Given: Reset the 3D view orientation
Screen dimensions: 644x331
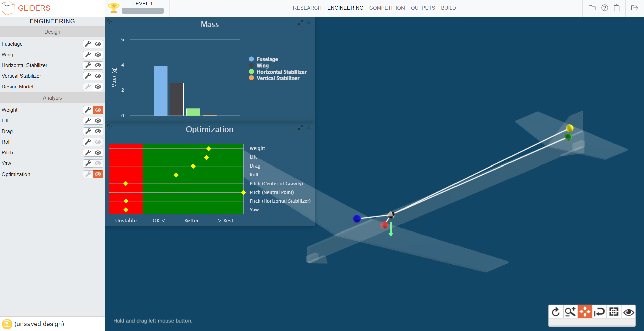Looking at the screenshot, I should click(x=599, y=312).
